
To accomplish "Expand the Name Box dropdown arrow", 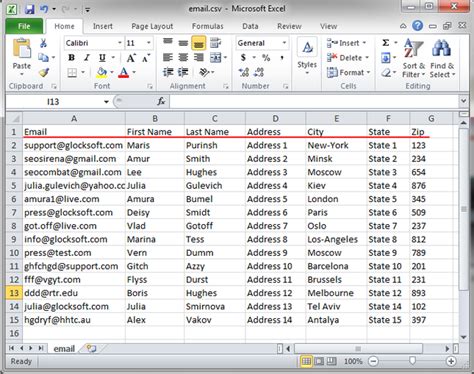I will [106, 102].
